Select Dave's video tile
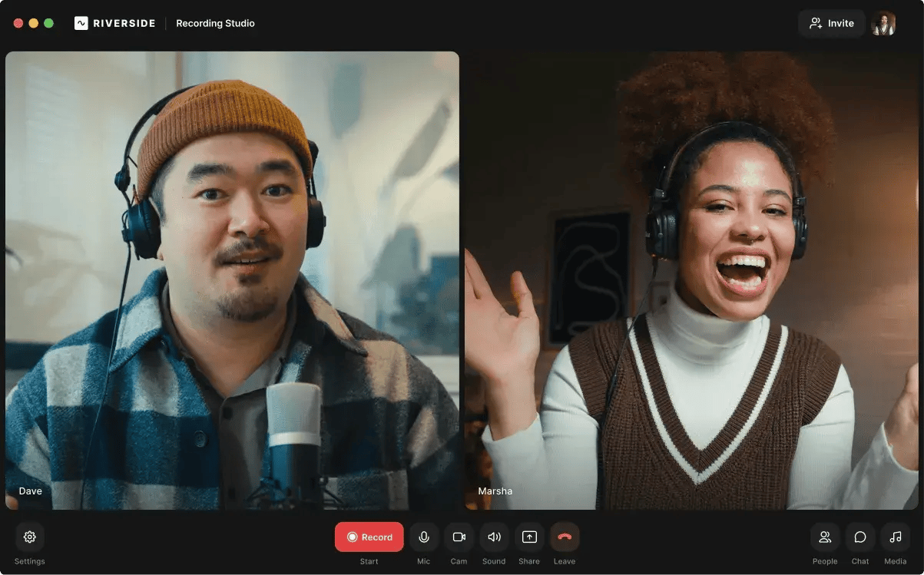The image size is (924, 575). pos(232,280)
